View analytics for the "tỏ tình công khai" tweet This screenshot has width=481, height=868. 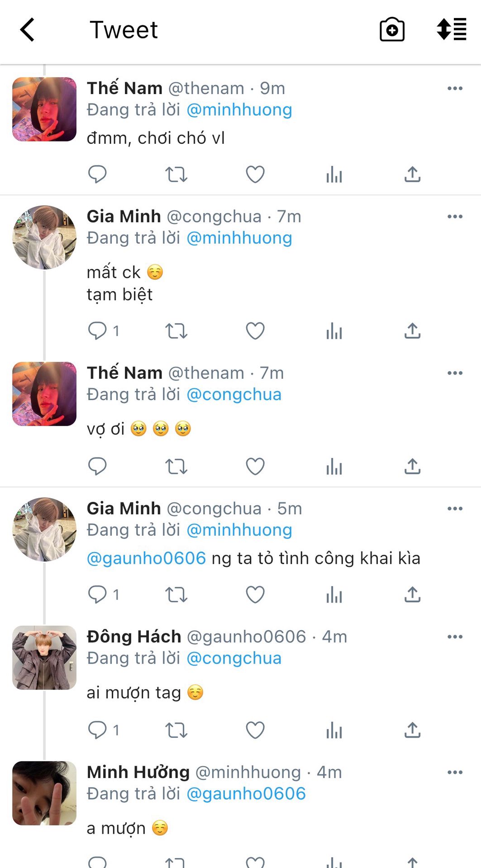(334, 594)
